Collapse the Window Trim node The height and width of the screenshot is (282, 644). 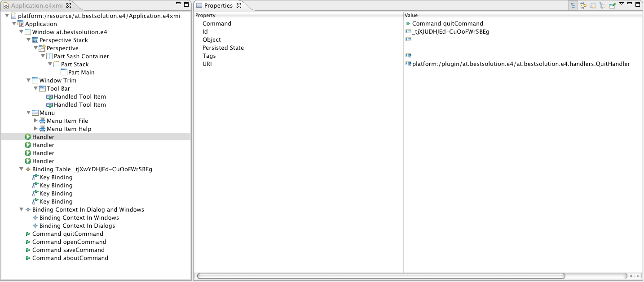(29, 81)
